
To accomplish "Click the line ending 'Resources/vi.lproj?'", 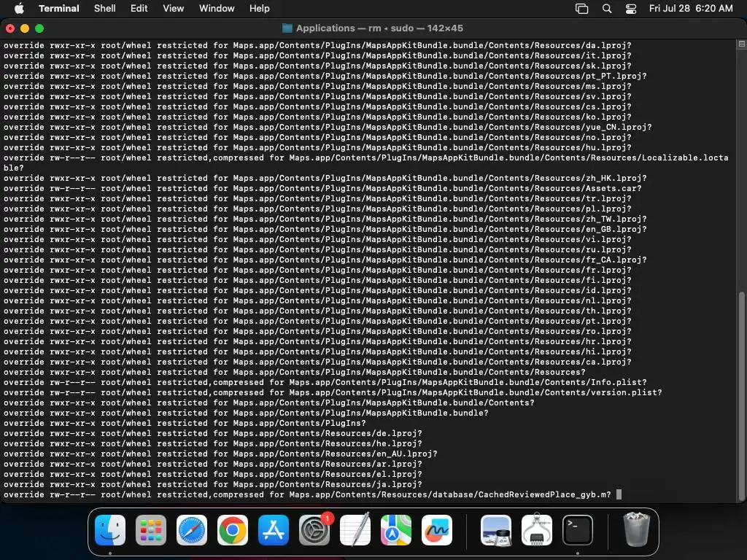I will coord(317,239).
